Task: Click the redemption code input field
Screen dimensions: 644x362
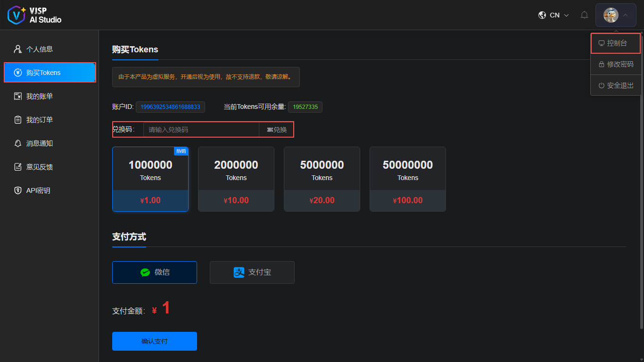Action: coord(201,129)
